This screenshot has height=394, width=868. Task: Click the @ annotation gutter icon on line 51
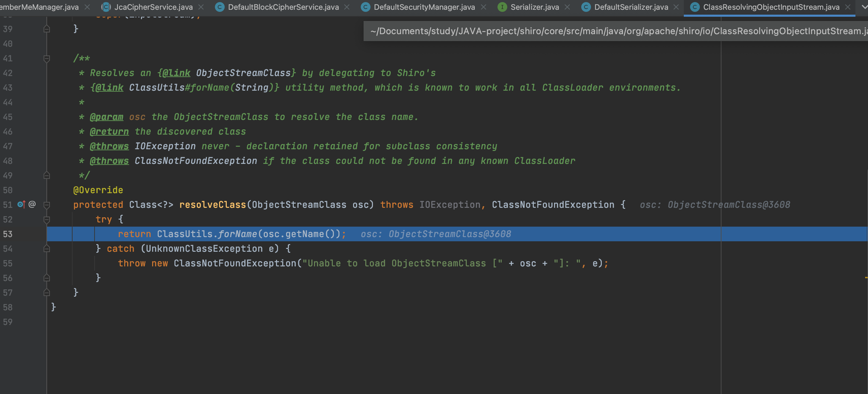coord(32,204)
